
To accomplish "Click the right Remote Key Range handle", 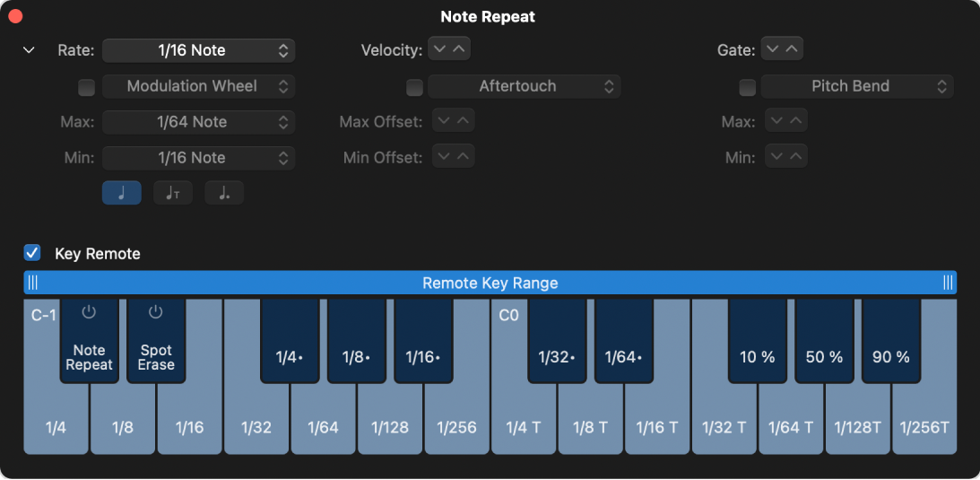I will click(948, 283).
